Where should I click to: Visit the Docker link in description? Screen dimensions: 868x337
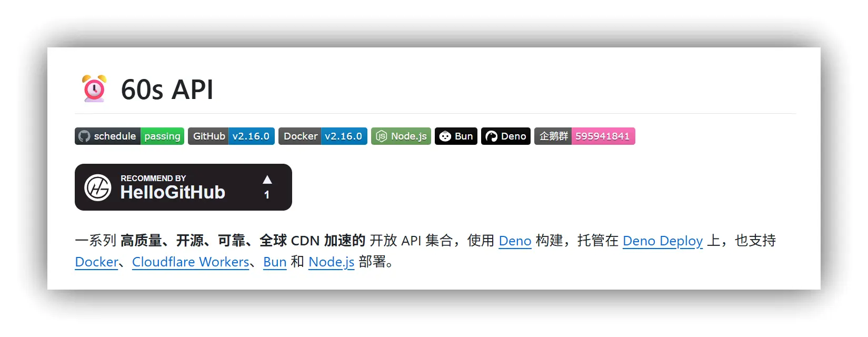coord(97,262)
